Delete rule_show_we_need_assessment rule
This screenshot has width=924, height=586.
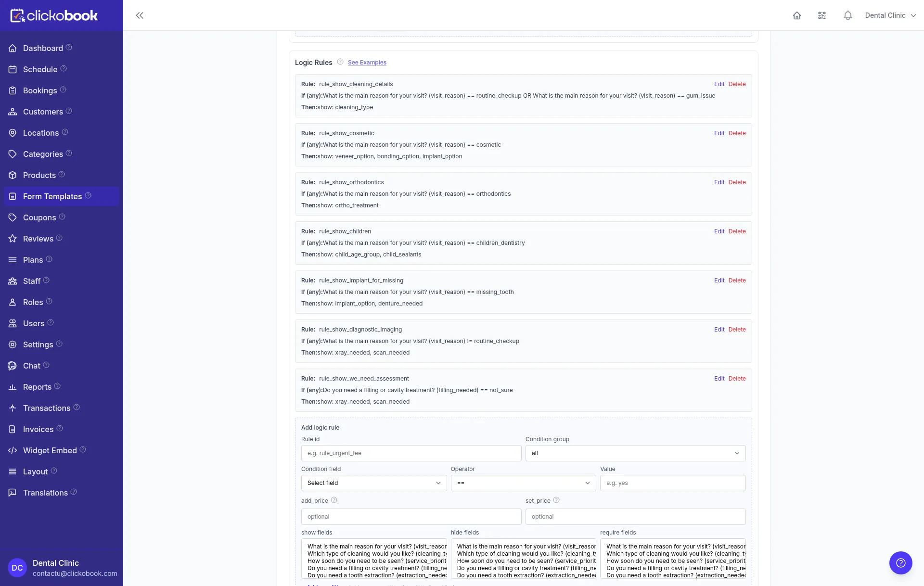click(x=737, y=379)
